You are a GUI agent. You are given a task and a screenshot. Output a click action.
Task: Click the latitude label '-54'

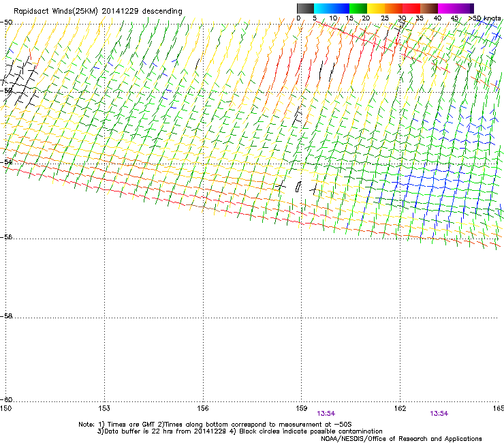point(6,162)
